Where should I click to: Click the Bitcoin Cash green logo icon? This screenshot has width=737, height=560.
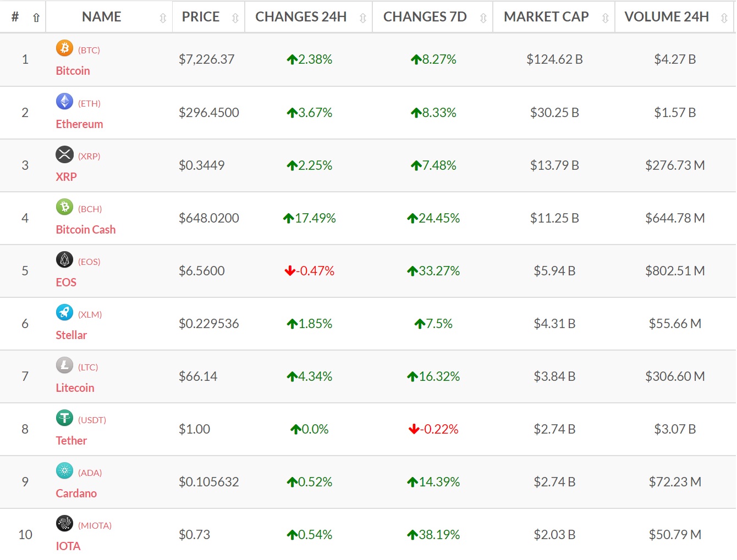click(x=64, y=207)
